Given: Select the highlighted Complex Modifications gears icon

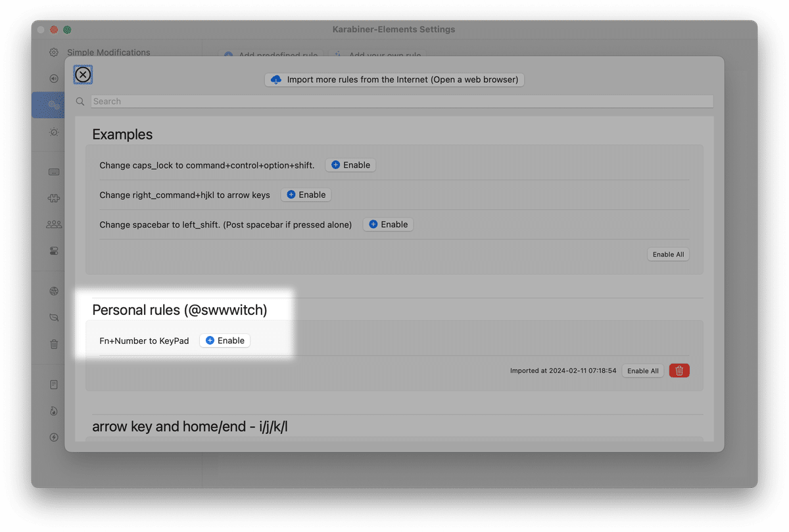Looking at the screenshot, I should click(54, 105).
